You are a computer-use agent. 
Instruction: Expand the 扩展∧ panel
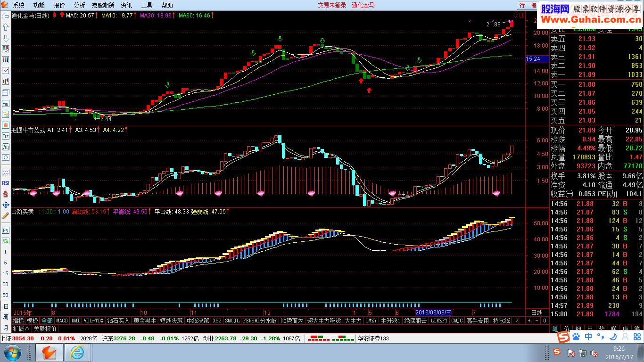[x=21, y=329]
